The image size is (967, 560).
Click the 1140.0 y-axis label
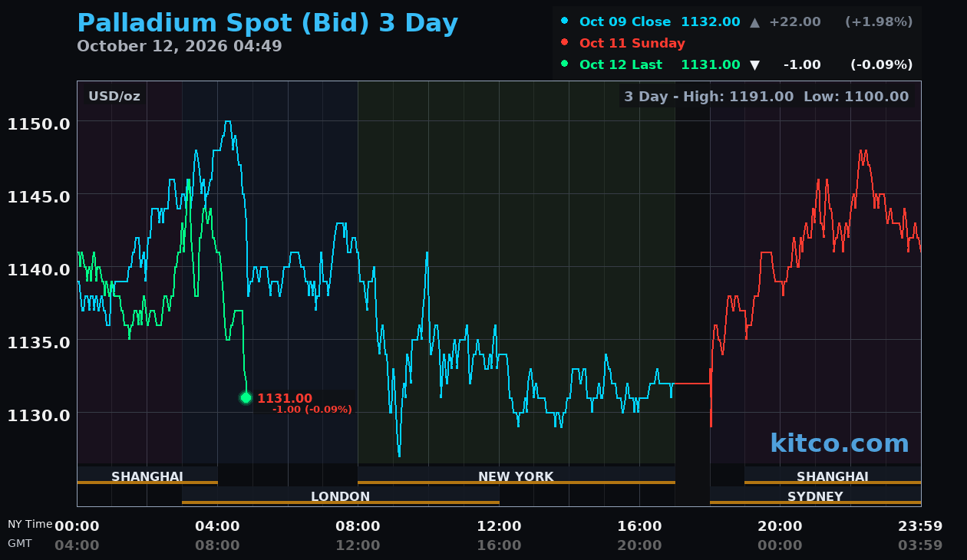[39, 269]
